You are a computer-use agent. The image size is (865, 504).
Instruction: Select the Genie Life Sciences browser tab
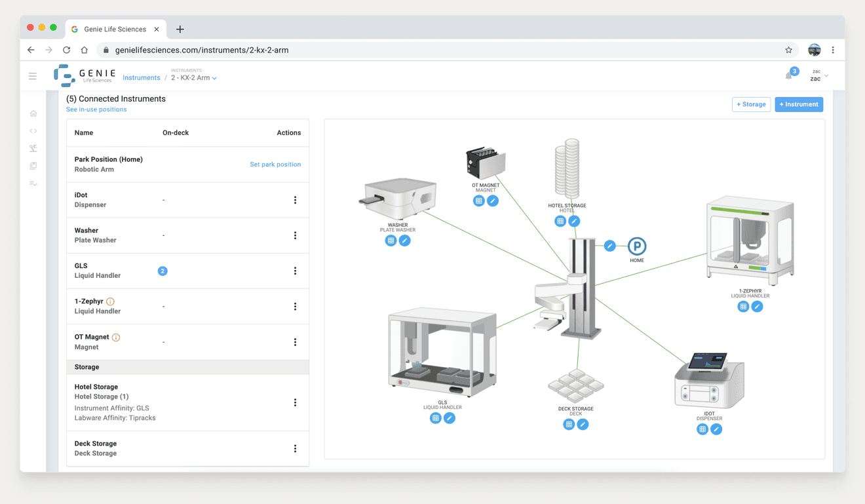click(116, 29)
